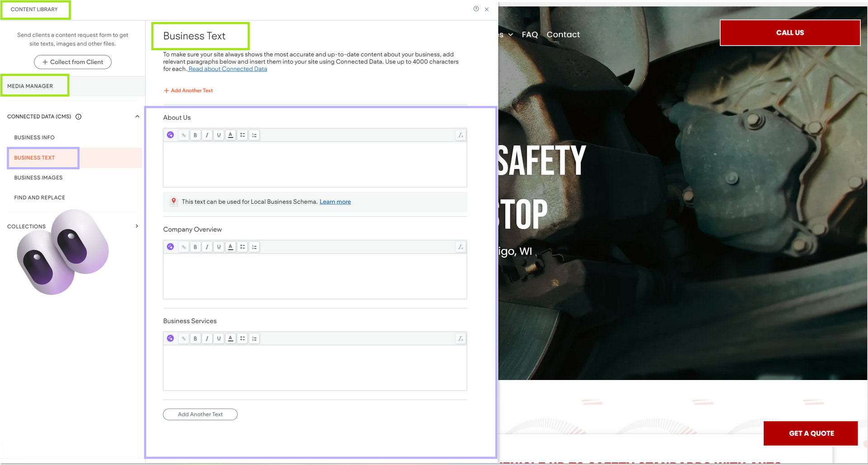Click the About Us field label
The height and width of the screenshot is (465, 868).
[x=177, y=117]
